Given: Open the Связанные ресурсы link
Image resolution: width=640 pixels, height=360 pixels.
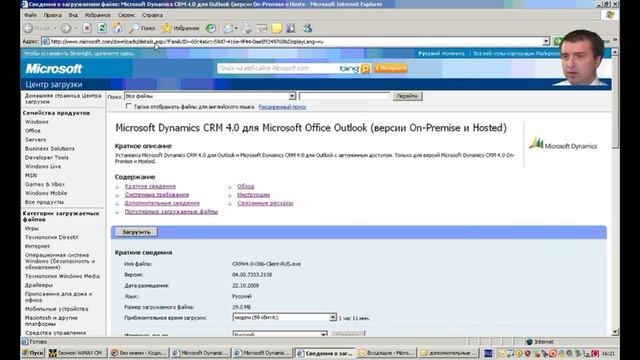Looking at the screenshot, I should pyautogui.click(x=265, y=203).
